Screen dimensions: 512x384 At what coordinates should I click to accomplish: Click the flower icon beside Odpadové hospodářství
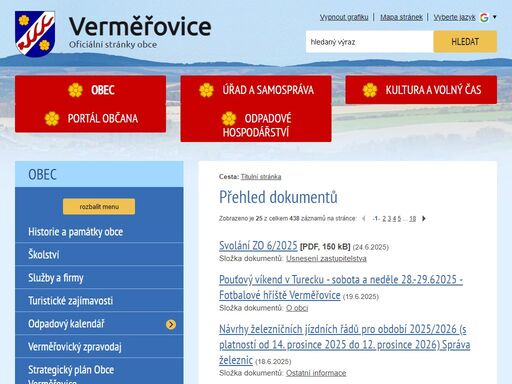click(229, 119)
